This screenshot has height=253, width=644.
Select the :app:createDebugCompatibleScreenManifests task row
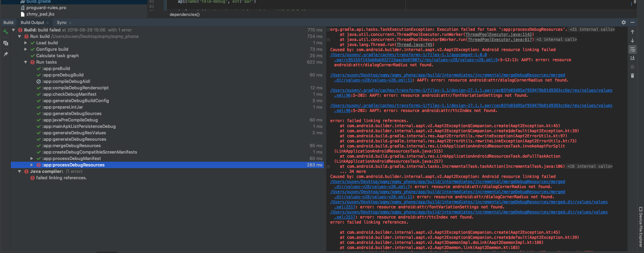167,152
